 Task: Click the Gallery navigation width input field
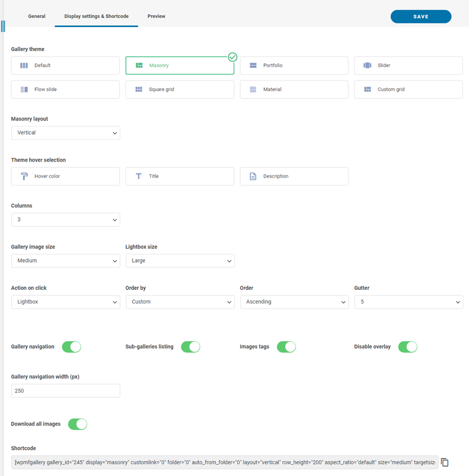pyautogui.click(x=65, y=391)
